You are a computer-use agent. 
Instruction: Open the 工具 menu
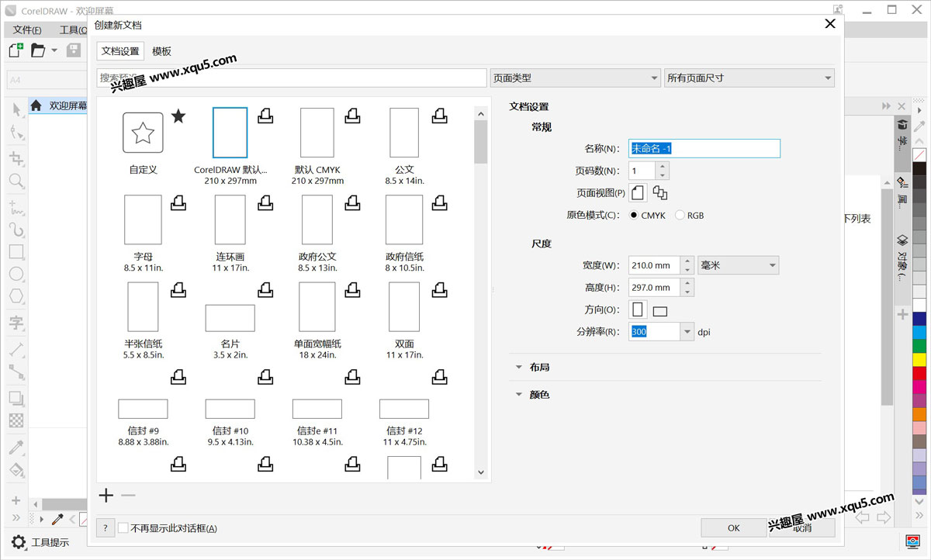[x=74, y=29]
